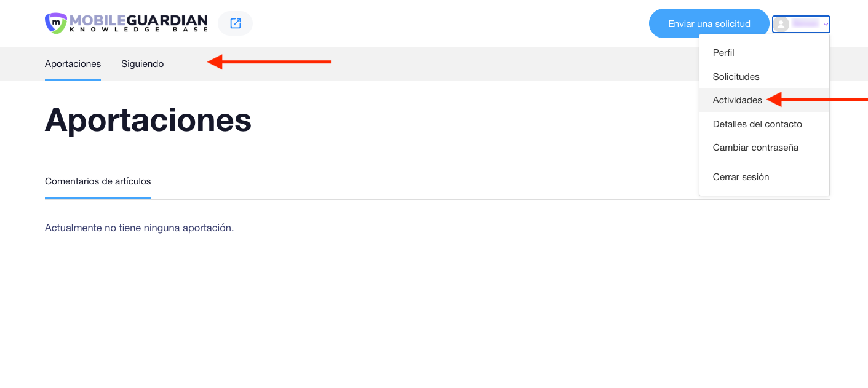
Task: Select Perfil from the user menu
Action: pyautogui.click(x=723, y=53)
